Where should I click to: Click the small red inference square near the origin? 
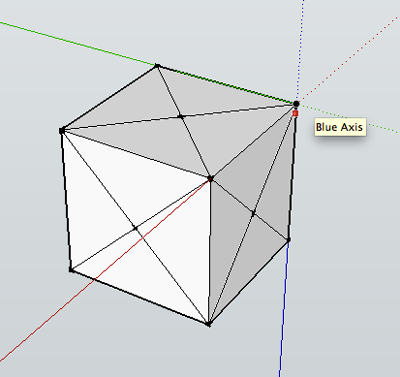295,113
